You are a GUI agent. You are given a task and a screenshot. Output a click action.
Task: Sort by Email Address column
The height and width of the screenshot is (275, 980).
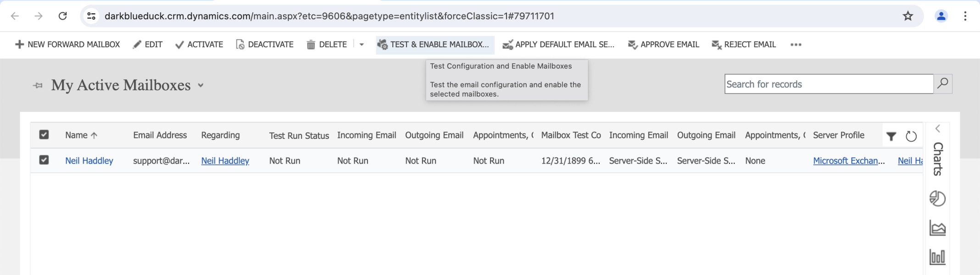point(160,135)
